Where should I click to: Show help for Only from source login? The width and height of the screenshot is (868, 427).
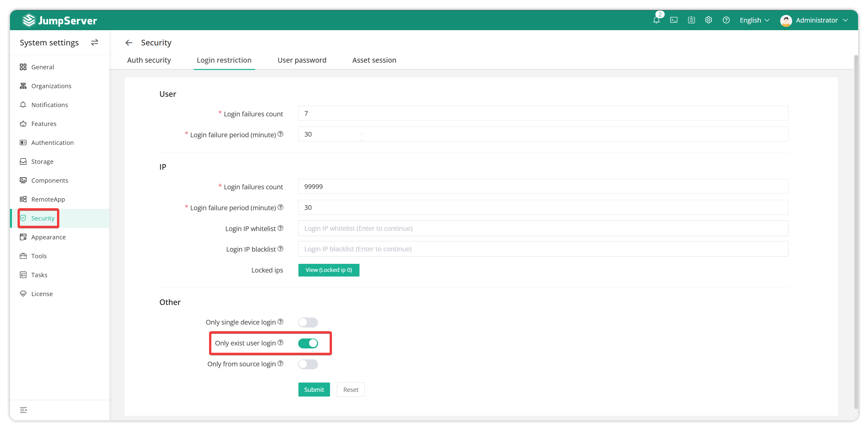[x=280, y=363]
